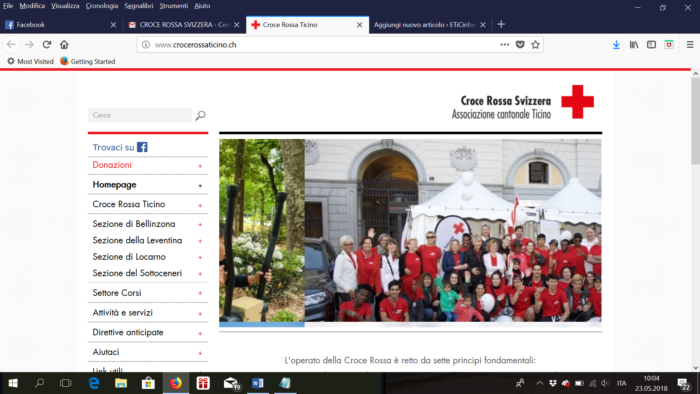The image size is (700, 394).
Task: Follow the Trovaci su Facebook link
Action: (120, 147)
